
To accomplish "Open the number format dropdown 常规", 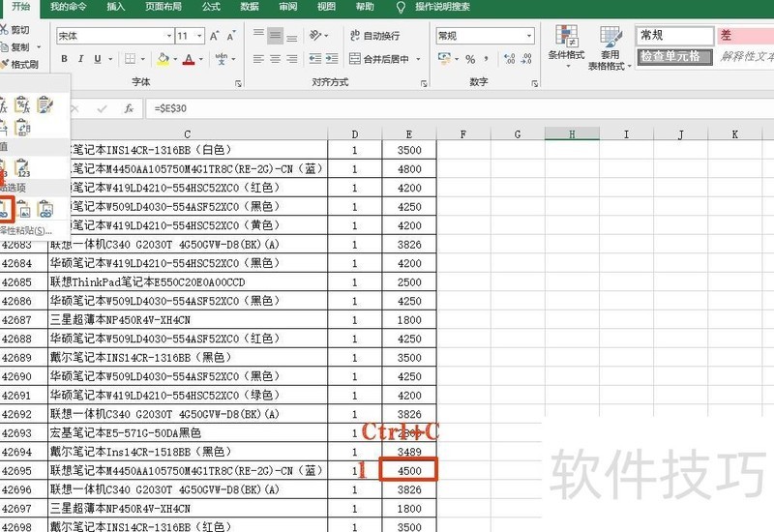I will click(x=529, y=36).
